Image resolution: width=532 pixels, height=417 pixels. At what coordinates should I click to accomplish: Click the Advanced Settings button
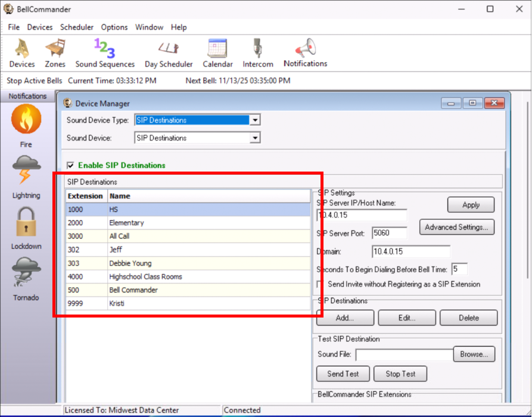[x=457, y=227]
